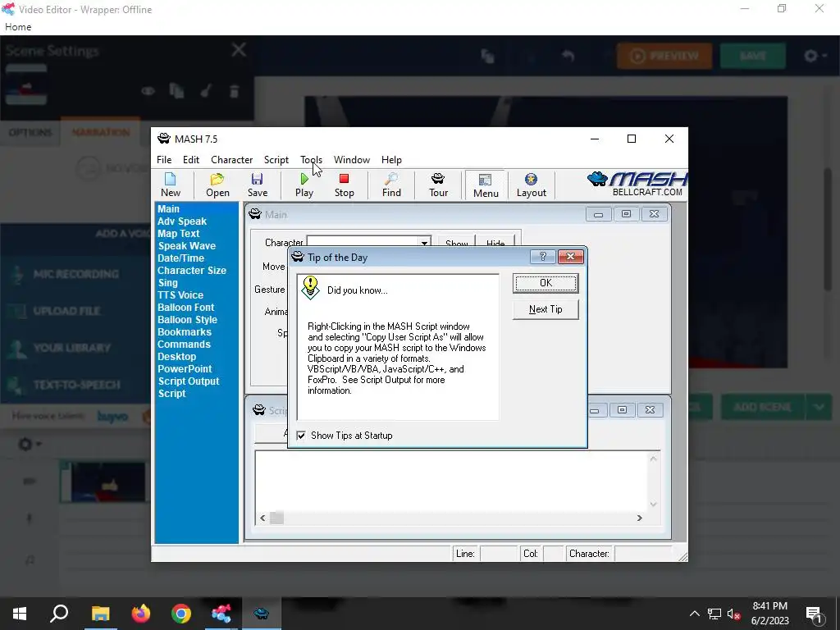
Task: Select TTS Voice in the sidebar
Action: tap(180, 295)
